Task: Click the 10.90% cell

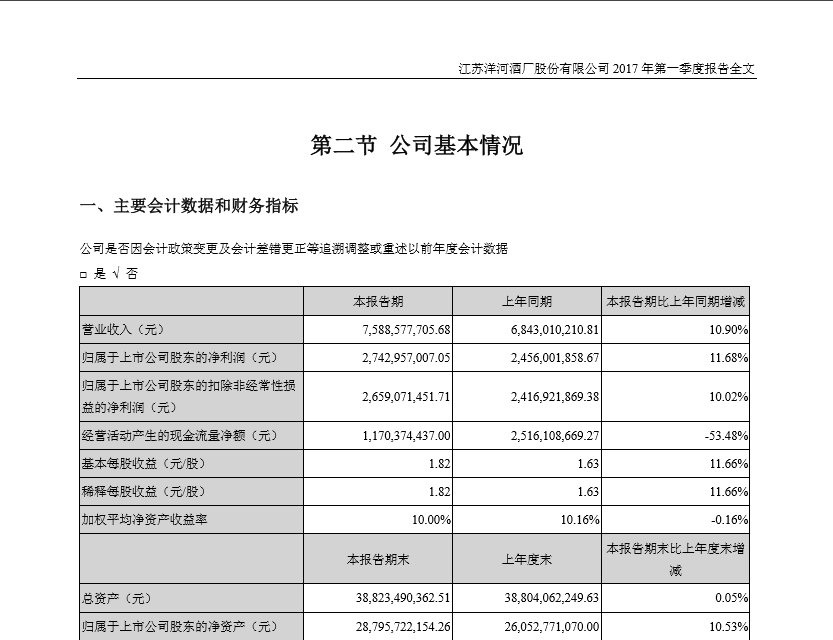Action: (x=729, y=330)
